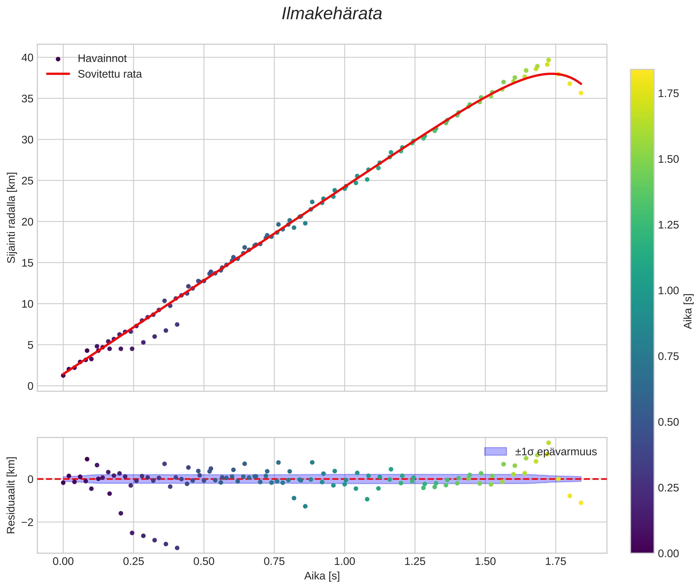700x588 pixels.
Task: Click the 'Ilmakehärata' chart title
Action: click(332, 14)
